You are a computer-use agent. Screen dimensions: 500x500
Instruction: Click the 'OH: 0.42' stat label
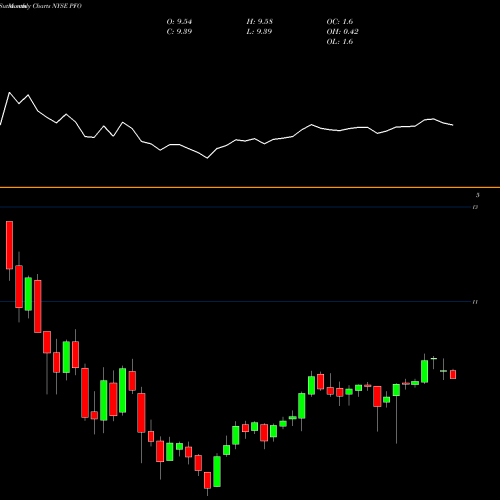click(342, 32)
